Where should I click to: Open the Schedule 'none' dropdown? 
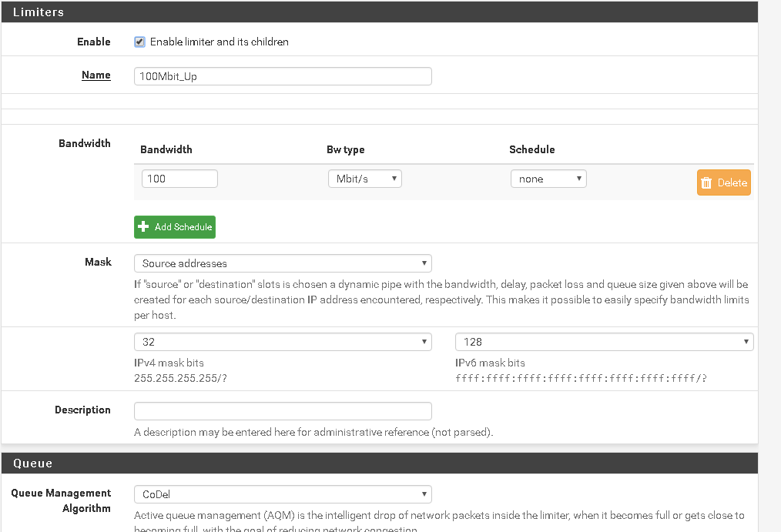[548, 179]
